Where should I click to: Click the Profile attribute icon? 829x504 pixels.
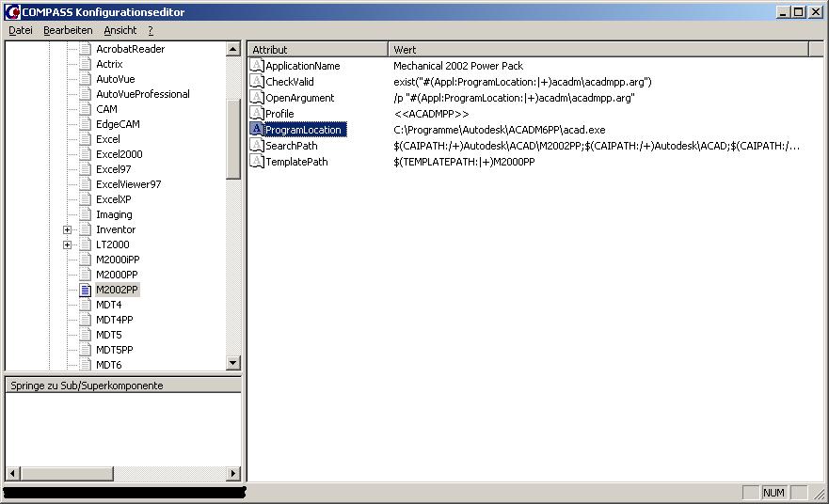point(257,113)
